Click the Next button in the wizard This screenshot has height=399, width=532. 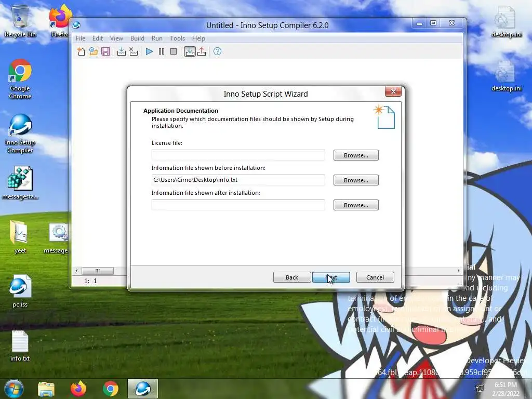331,277
